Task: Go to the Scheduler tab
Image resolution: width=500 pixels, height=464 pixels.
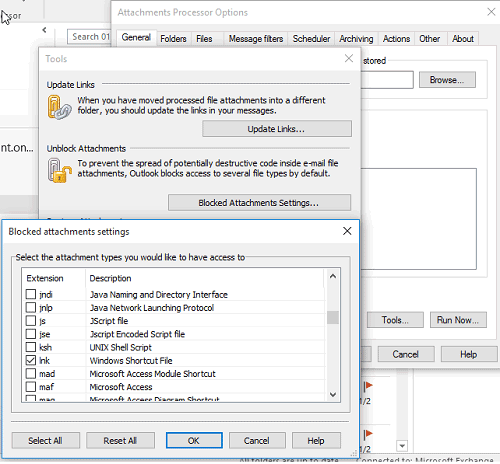Action: pos(311,39)
